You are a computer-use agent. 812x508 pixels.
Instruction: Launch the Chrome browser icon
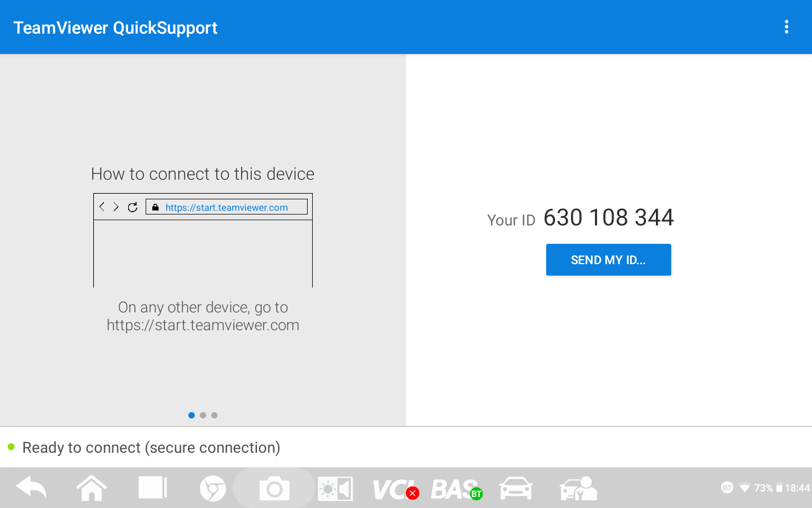pos(213,489)
